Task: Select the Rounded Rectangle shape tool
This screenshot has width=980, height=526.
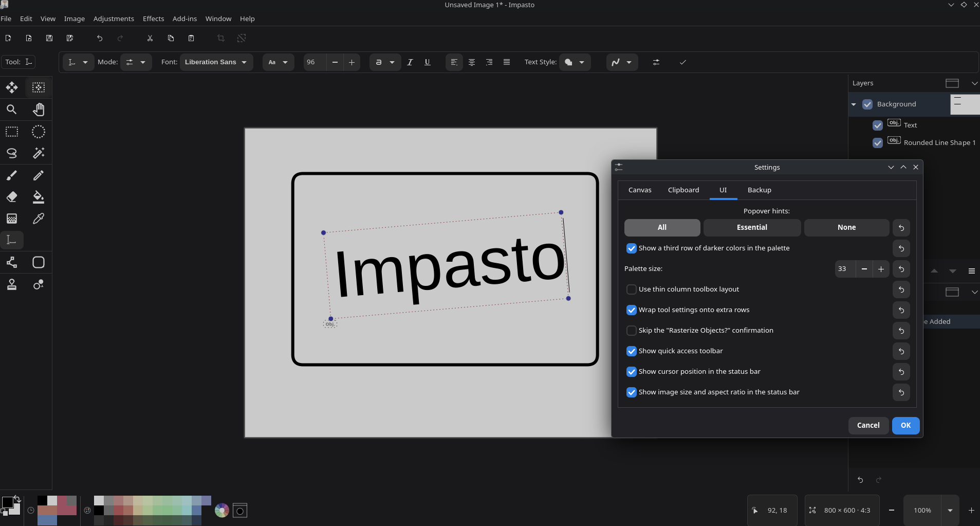Action: pos(39,263)
